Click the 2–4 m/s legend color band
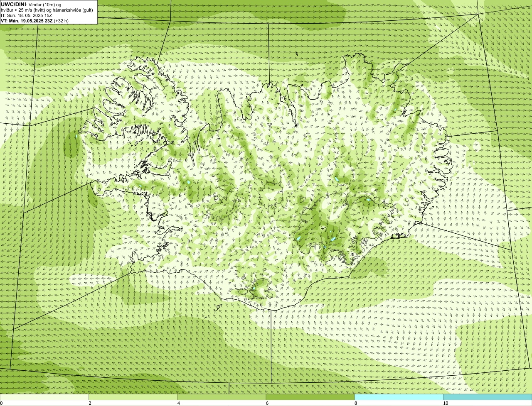This screenshot has width=532, height=406. [133, 397]
